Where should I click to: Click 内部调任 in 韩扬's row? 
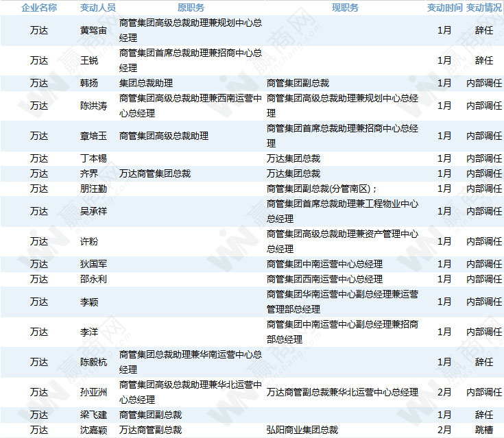(x=483, y=83)
